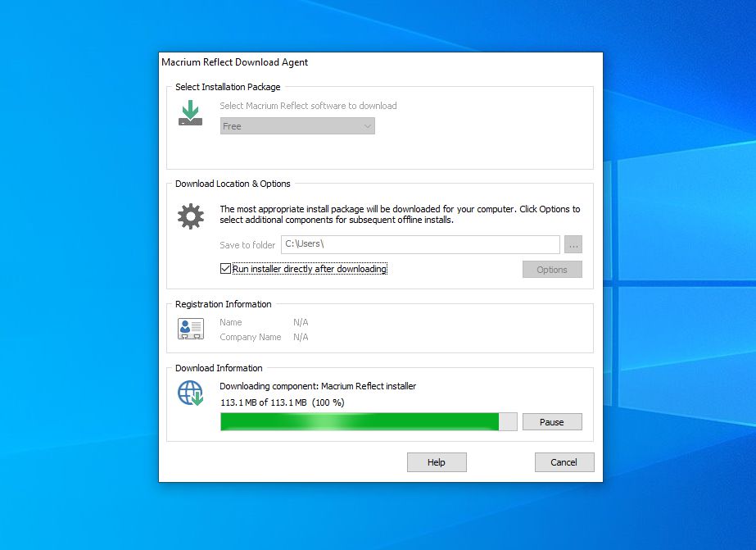This screenshot has width=756, height=550.
Task: Click the gear icon in Download Location section
Action: 191,216
